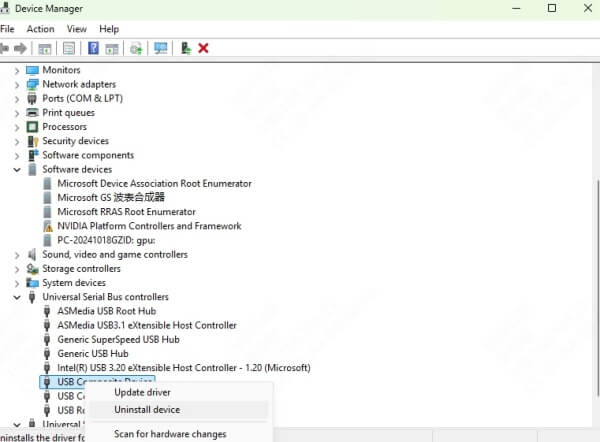The image size is (600, 442).
Task: Click the warning icon beside NVIDIA Platform Controllers
Action: click(x=48, y=226)
